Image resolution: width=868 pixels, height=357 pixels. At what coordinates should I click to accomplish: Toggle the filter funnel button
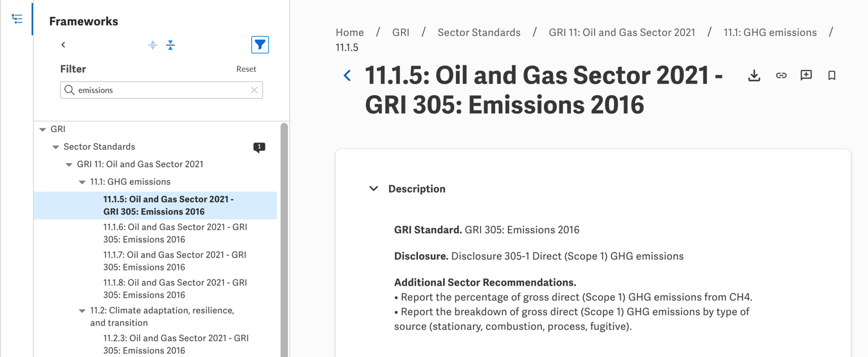click(260, 45)
